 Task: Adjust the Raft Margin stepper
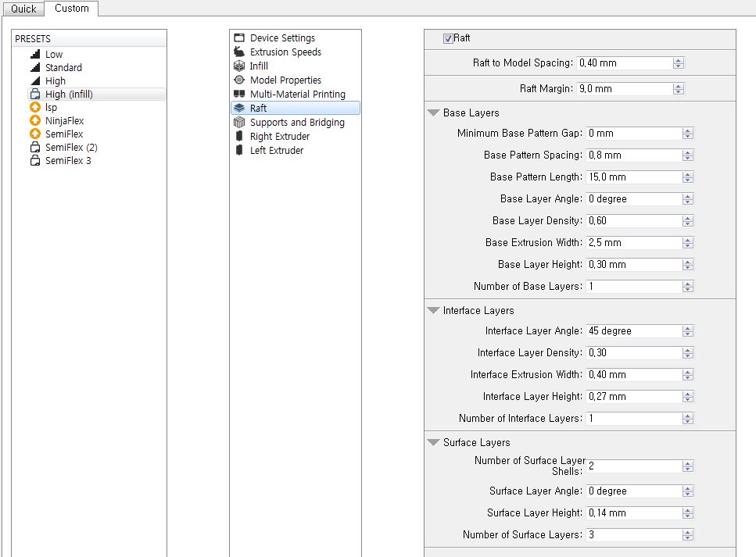(679, 89)
